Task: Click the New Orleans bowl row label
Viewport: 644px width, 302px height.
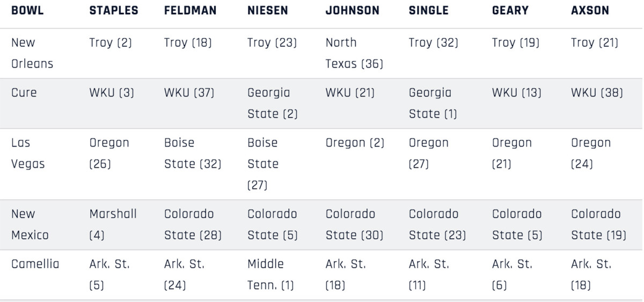Action: (32, 53)
